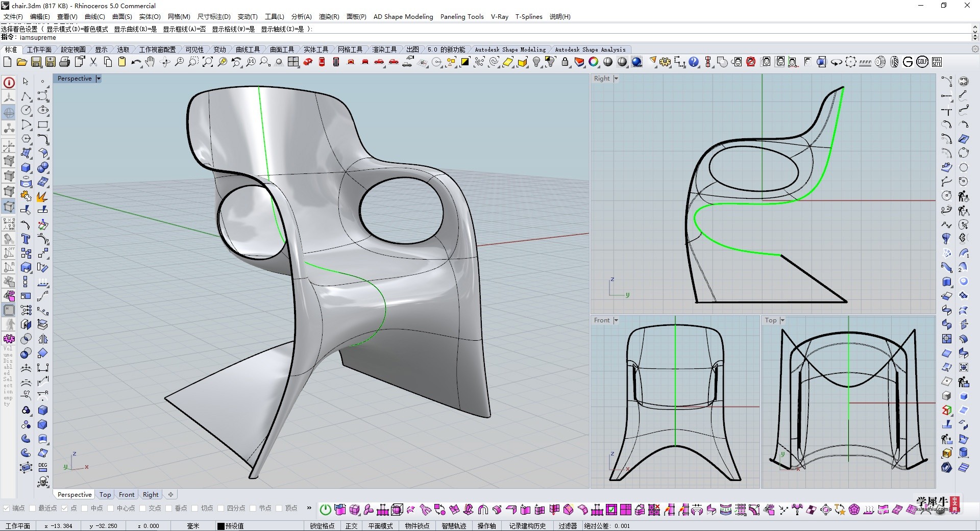
Task: Click the 工作平面 status bar field
Action: pyautogui.click(x=18, y=526)
